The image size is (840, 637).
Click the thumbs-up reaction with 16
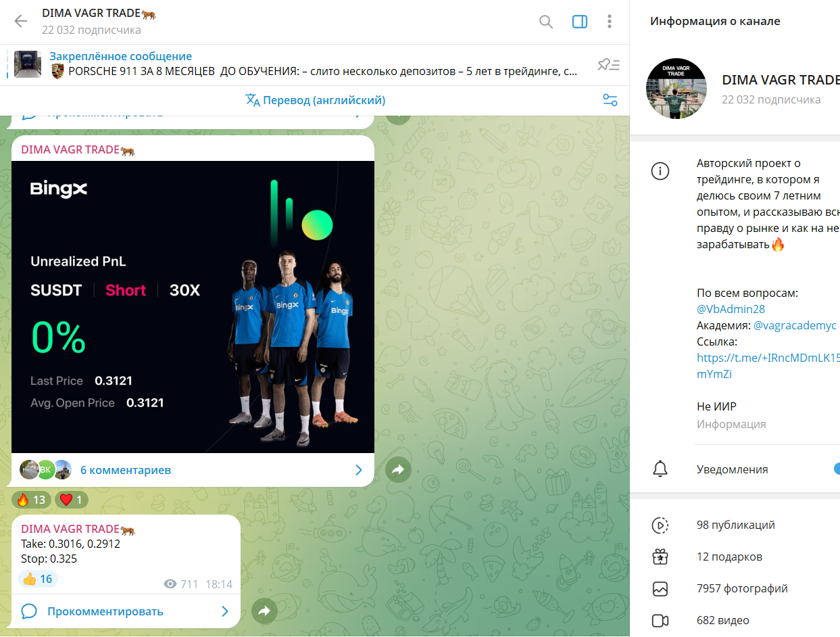[x=38, y=579]
